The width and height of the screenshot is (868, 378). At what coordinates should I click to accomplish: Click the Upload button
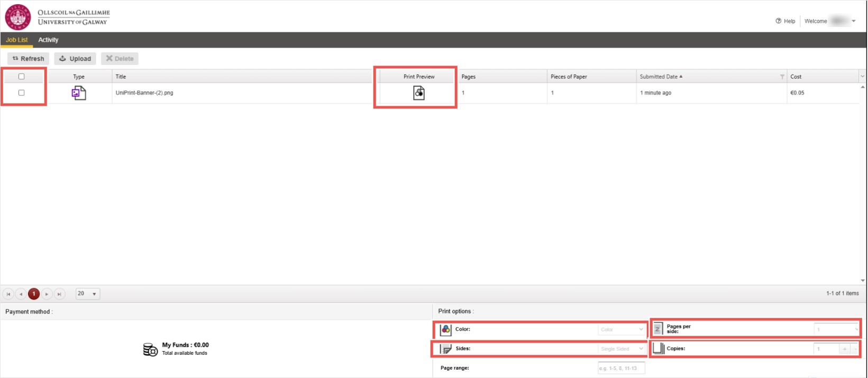pos(75,59)
